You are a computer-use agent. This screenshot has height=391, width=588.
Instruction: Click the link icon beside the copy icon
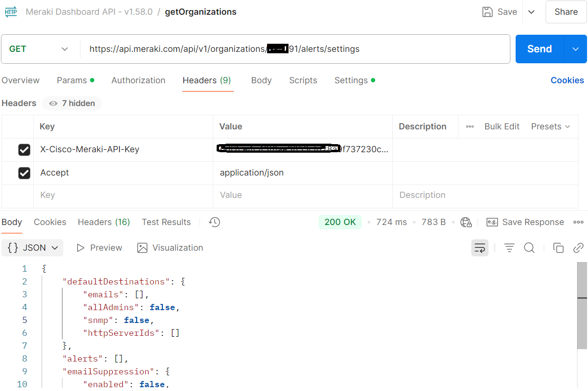click(x=578, y=248)
